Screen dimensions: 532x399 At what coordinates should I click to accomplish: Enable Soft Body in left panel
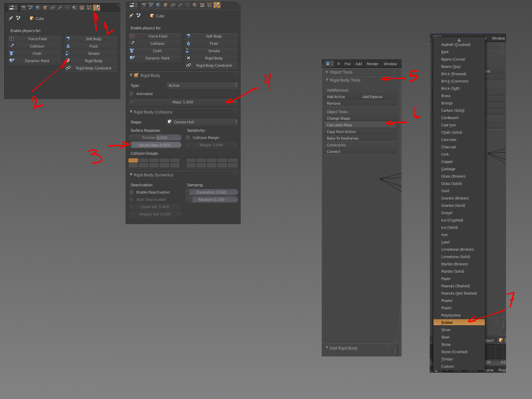[91, 39]
